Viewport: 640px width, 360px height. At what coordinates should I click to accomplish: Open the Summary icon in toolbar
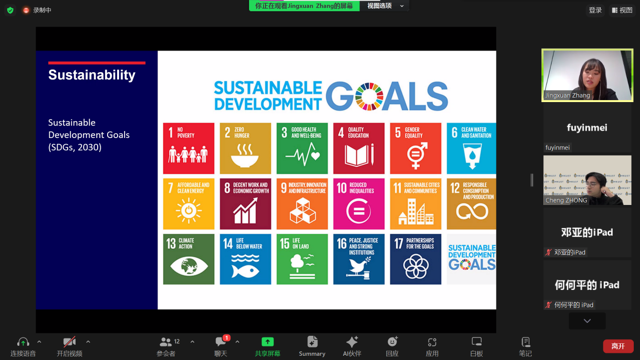pyautogui.click(x=312, y=342)
